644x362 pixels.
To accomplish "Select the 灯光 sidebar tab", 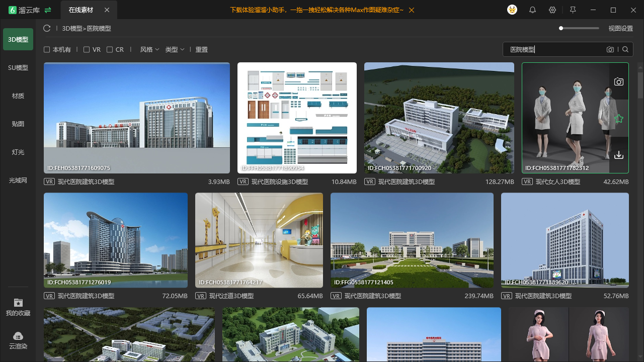I will click(18, 152).
